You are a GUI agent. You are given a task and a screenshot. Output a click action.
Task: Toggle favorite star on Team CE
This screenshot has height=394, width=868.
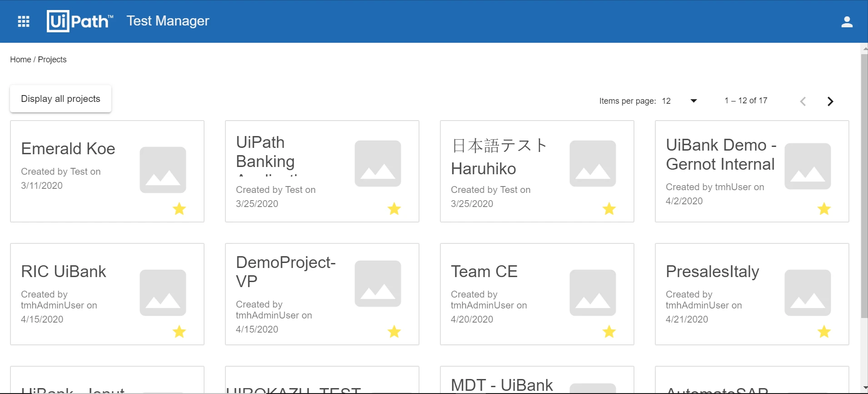click(609, 332)
